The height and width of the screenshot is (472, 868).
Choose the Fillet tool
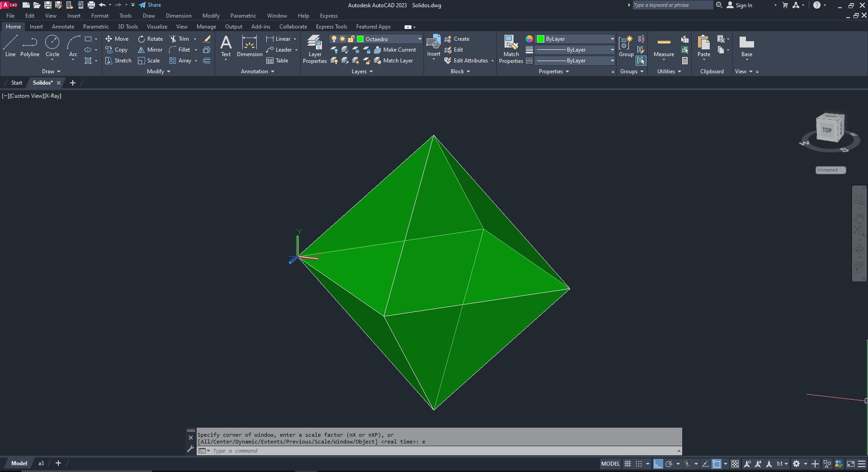point(179,50)
